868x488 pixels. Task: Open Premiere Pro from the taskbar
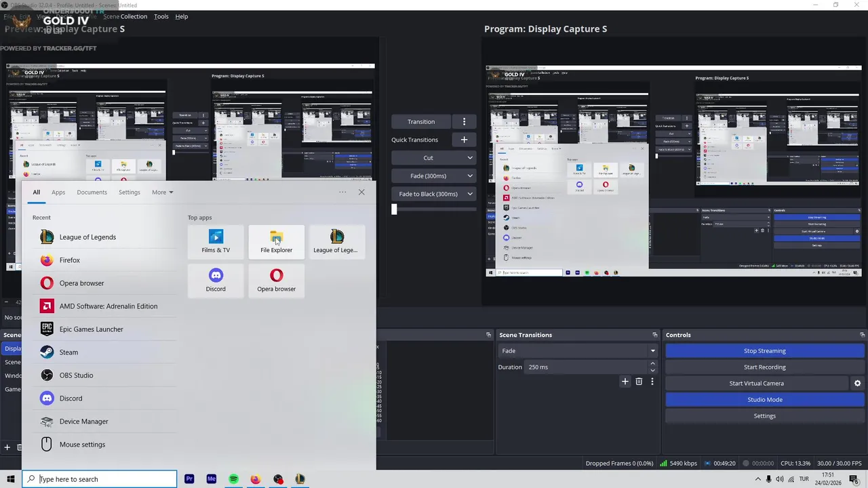pyautogui.click(x=189, y=479)
